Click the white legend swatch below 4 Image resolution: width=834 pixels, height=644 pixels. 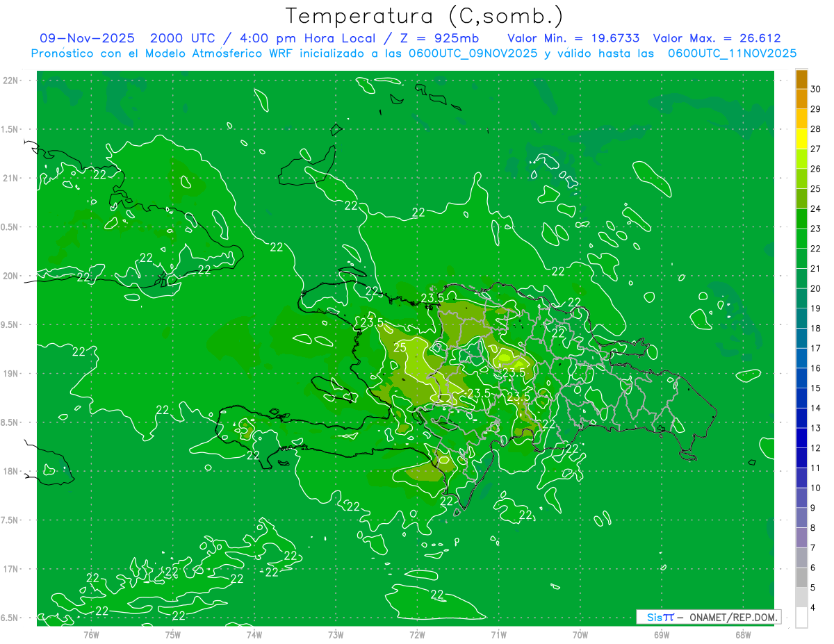(x=801, y=618)
